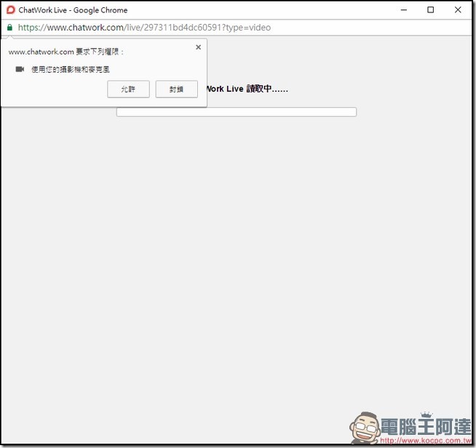Click the ChatWork logo in title bar
Image resolution: width=476 pixels, height=448 pixels.
click(11, 10)
